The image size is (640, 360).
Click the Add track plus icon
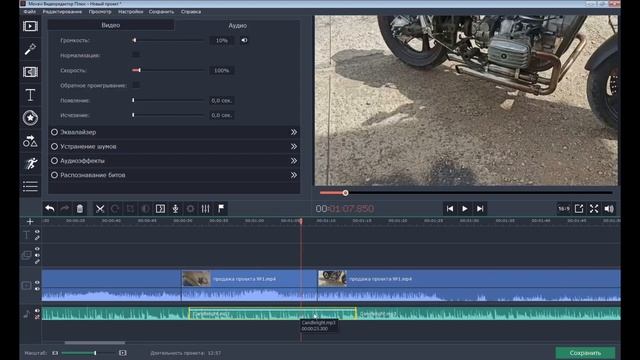[30, 222]
